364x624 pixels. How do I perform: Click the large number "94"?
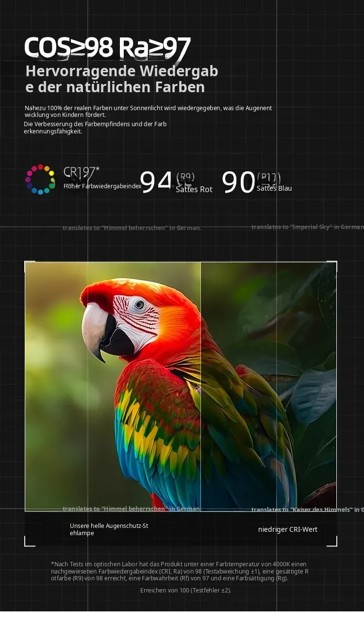pos(156,182)
